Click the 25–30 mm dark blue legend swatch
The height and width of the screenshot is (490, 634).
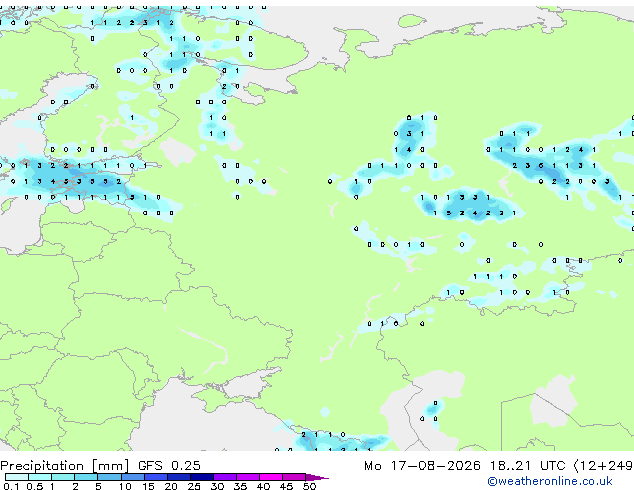point(202,477)
